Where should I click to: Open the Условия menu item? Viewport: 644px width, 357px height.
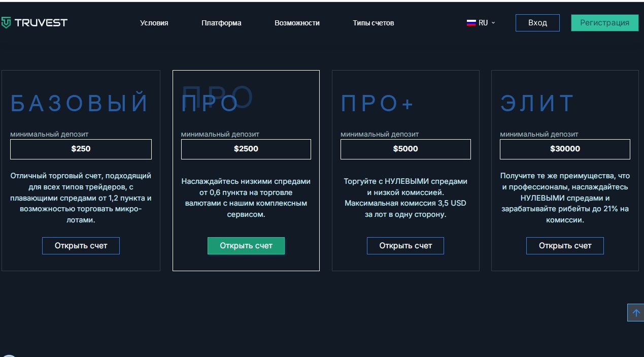tap(154, 23)
